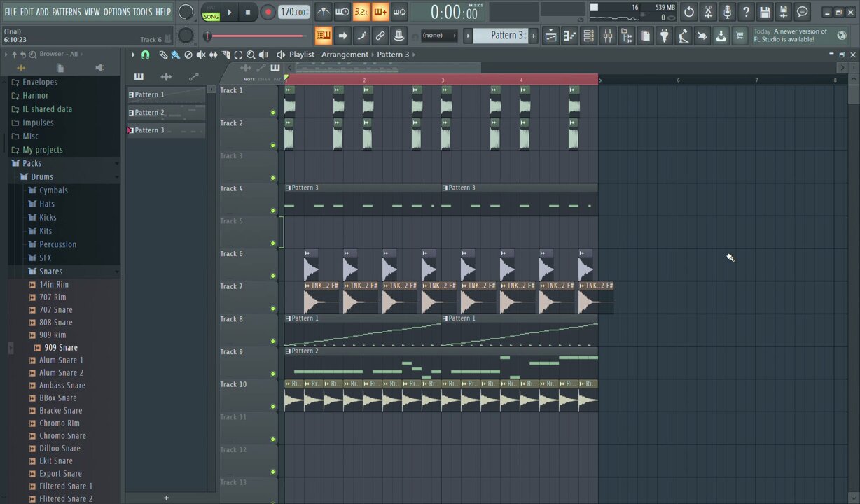
Task: Choose the Select marquee tool
Action: pos(239,55)
